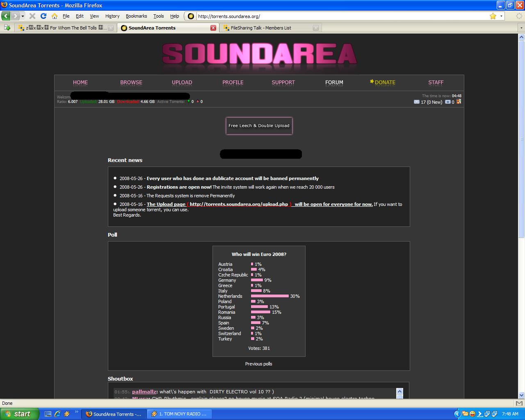525x420 pixels.
Task: Expand hidden system tray icons arrow
Action: pyautogui.click(x=457, y=414)
